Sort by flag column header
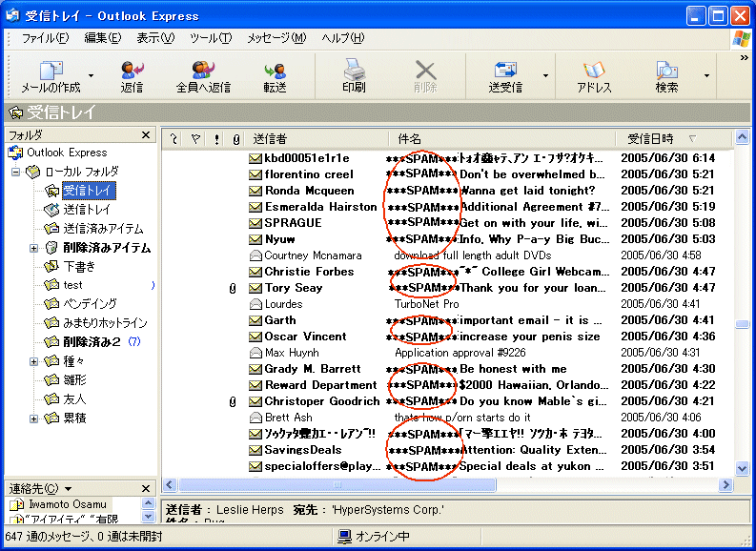 [195, 139]
